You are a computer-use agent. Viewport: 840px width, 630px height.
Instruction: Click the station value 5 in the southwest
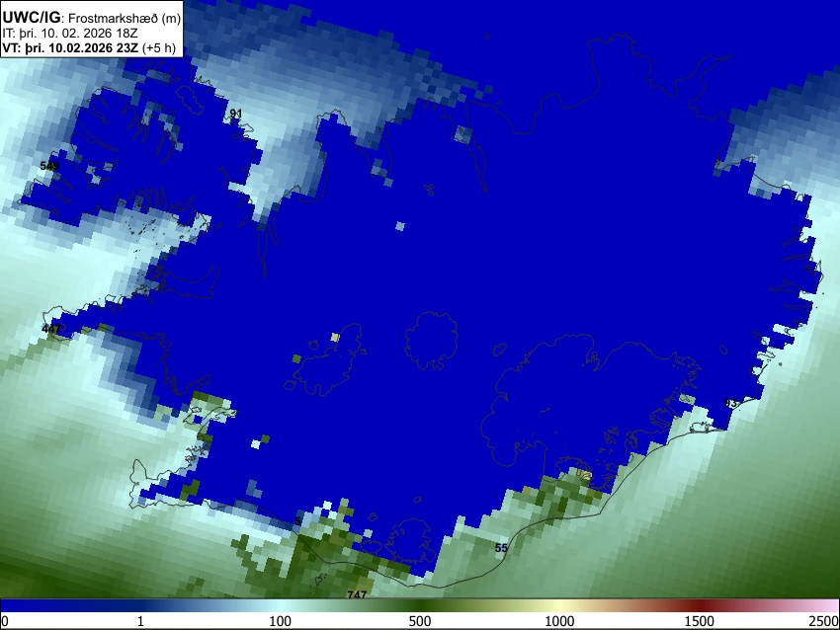pyautogui.click(x=297, y=520)
